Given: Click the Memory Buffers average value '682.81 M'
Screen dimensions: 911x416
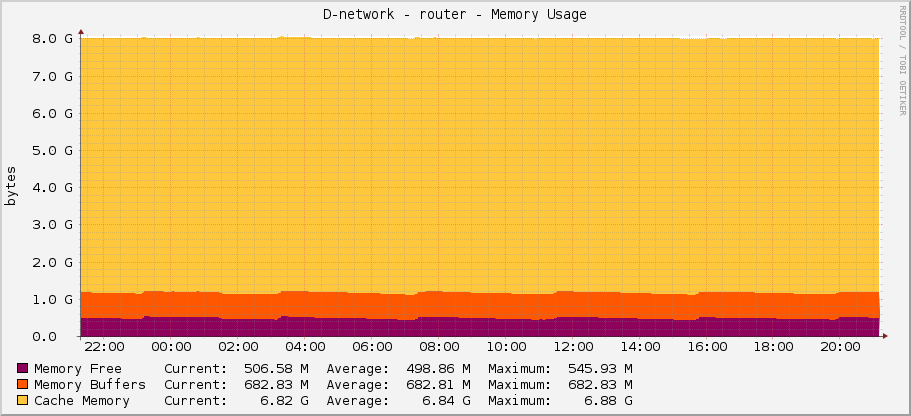Looking at the screenshot, I should (x=438, y=385).
